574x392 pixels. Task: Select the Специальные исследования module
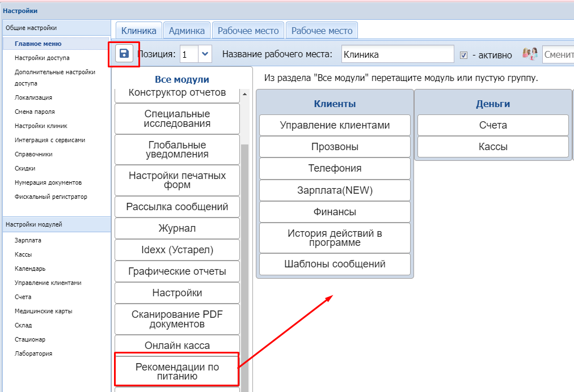coord(177,119)
